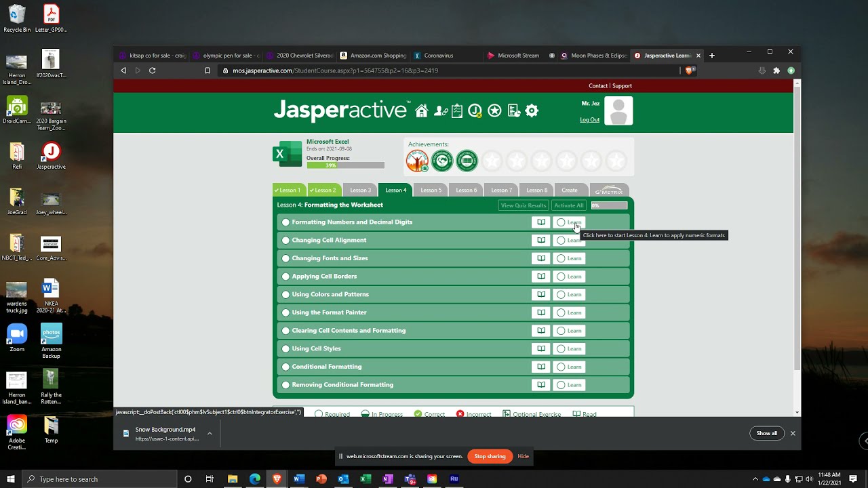Open the Create tab

[x=570, y=190]
